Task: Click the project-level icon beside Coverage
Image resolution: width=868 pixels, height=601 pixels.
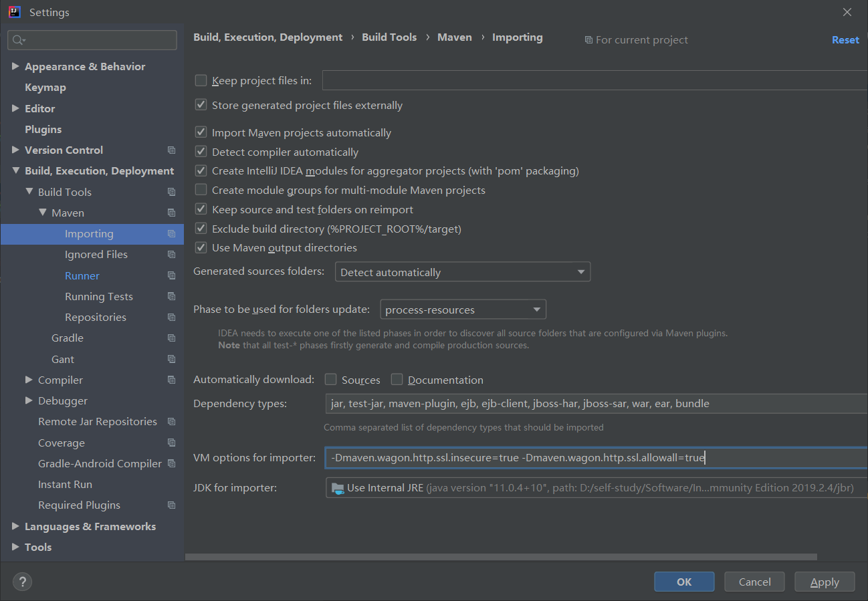Action: 172,443
